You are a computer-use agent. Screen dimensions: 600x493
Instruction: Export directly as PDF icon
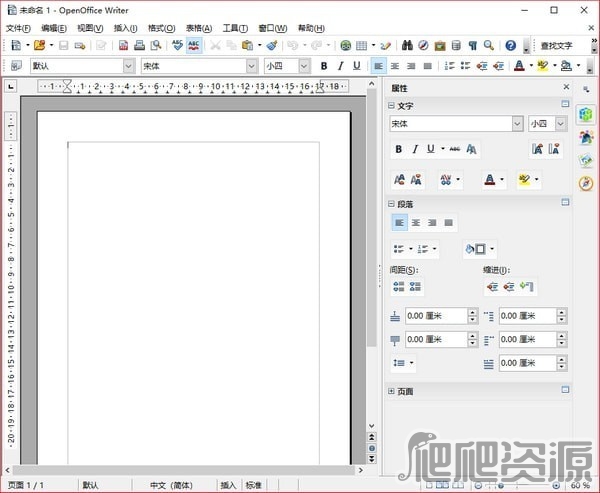[x=123, y=45]
